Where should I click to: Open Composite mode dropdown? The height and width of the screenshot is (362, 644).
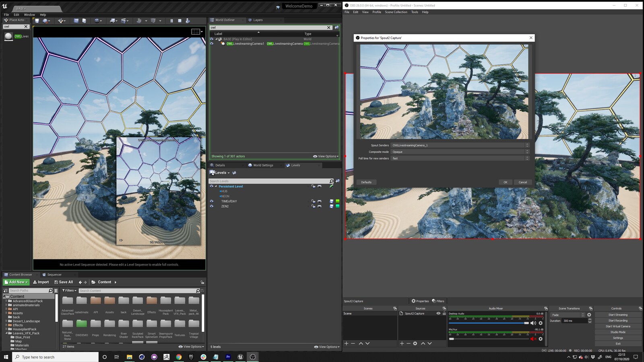pos(460,152)
